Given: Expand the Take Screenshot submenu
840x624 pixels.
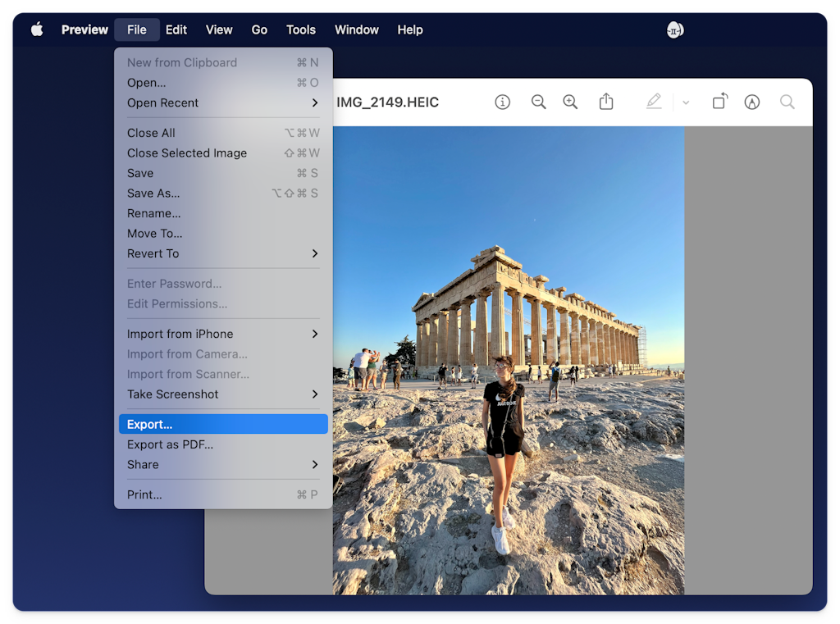Looking at the screenshot, I should 221,394.
